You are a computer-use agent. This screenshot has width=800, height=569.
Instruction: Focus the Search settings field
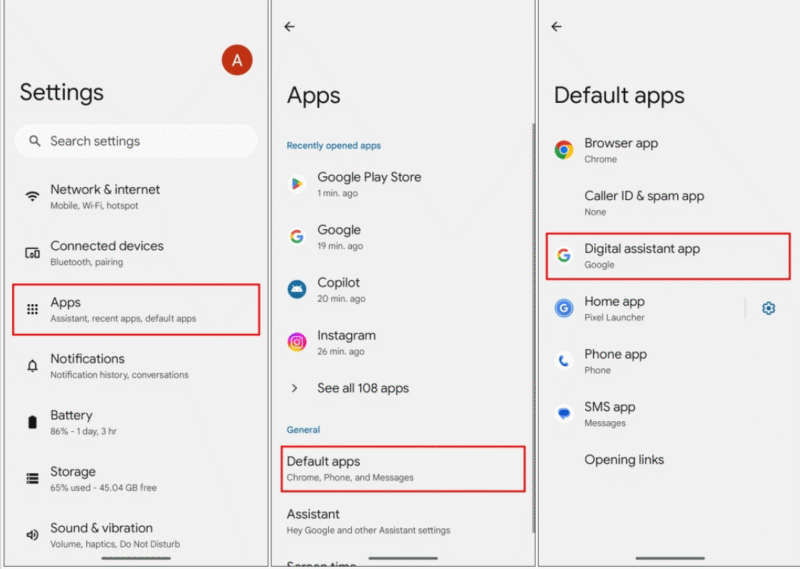(x=136, y=141)
